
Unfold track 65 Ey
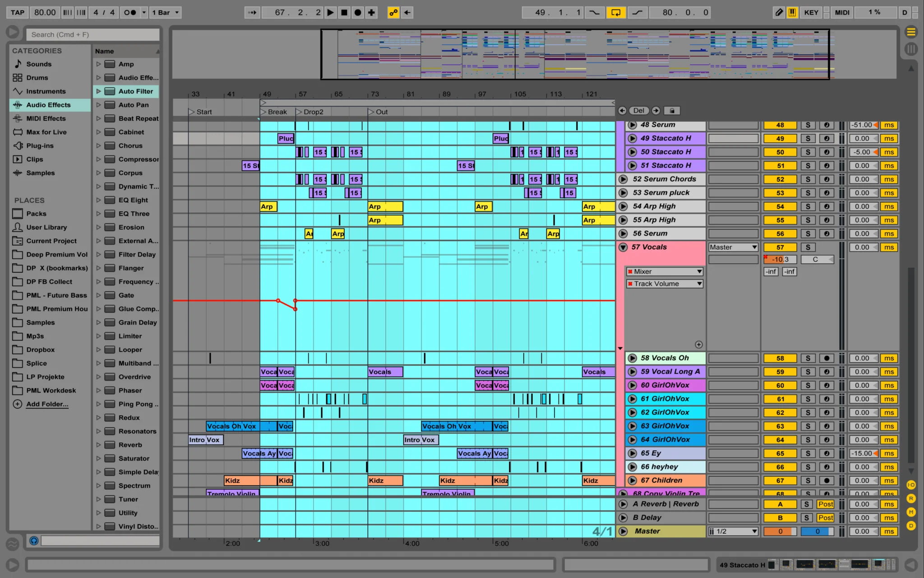click(x=632, y=453)
